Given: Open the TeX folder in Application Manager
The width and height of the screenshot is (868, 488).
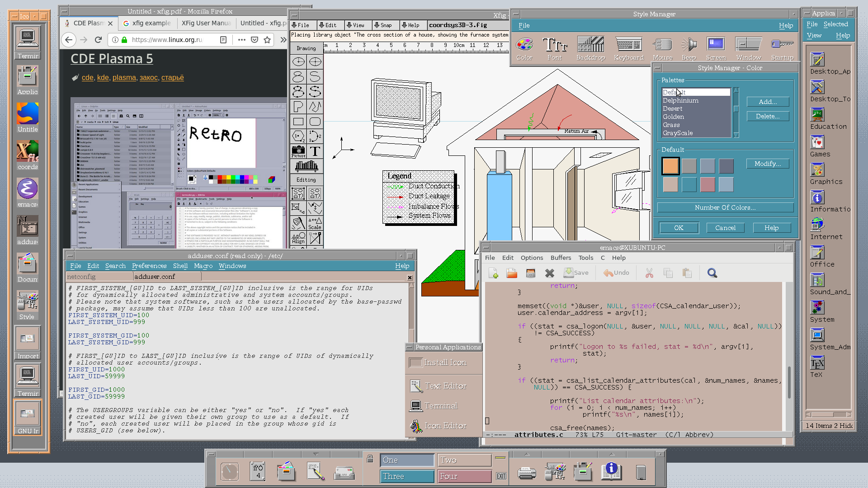Looking at the screenshot, I should pyautogui.click(x=817, y=367).
